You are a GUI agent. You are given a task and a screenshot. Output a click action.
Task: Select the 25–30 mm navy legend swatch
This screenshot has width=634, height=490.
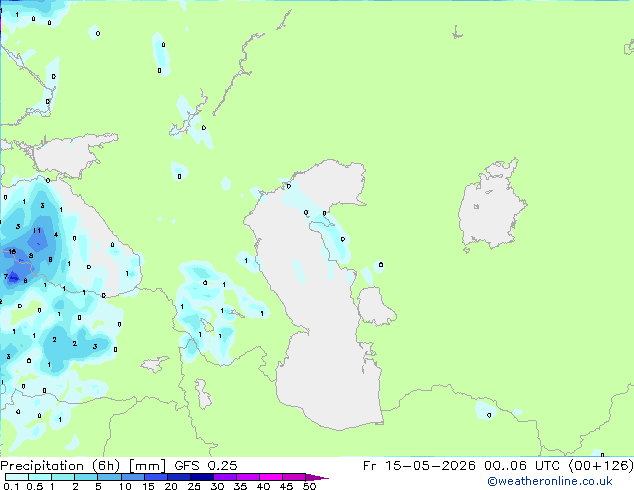coord(202,477)
